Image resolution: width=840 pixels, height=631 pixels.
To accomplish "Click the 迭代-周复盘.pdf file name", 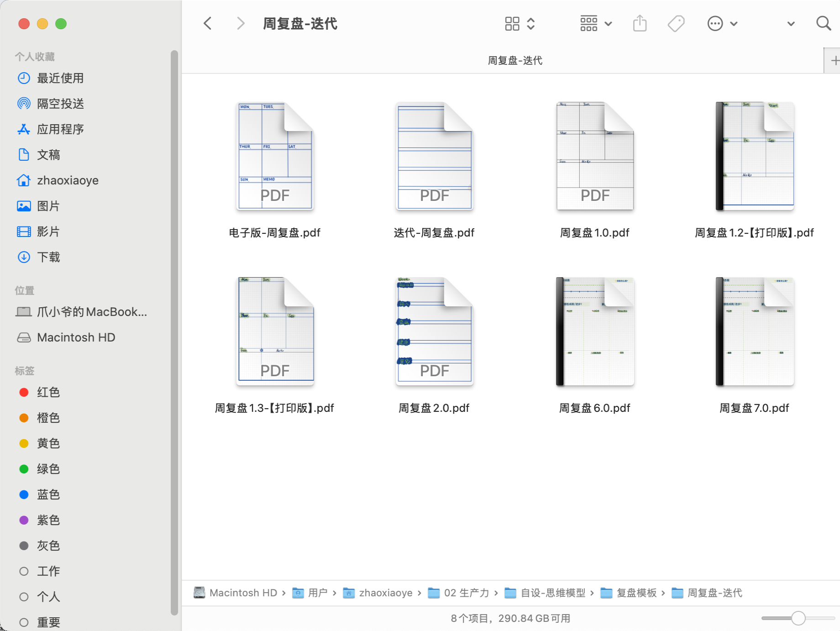I will tap(434, 233).
